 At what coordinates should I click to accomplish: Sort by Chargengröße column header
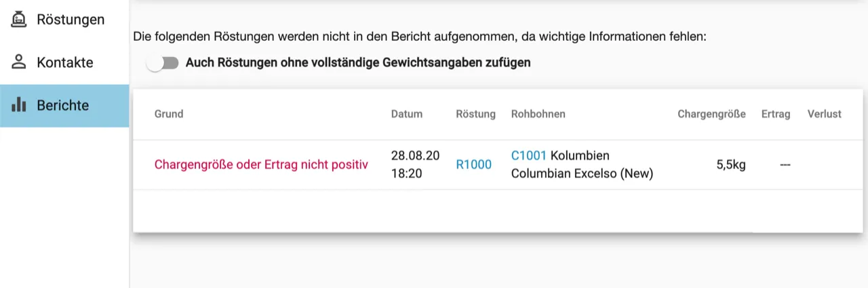click(711, 114)
